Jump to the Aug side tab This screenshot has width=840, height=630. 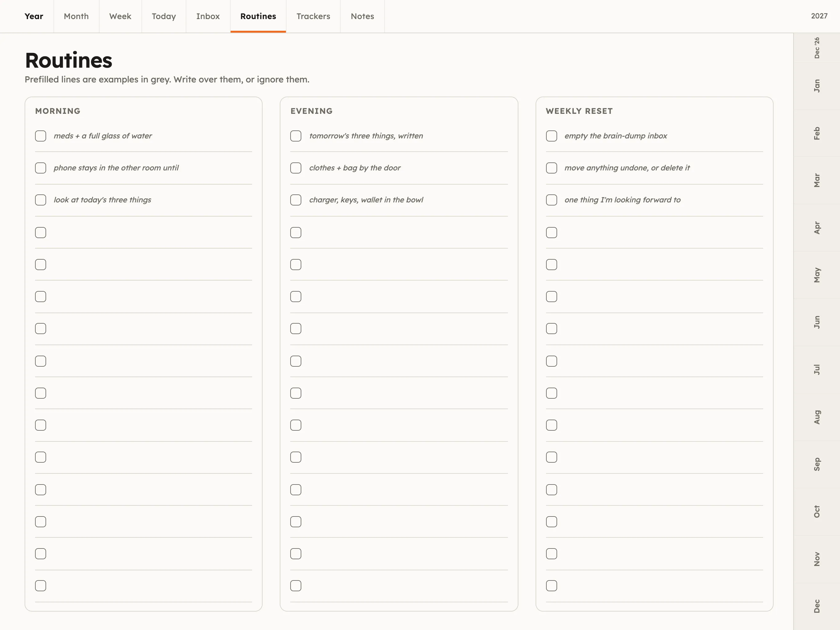[817, 417]
